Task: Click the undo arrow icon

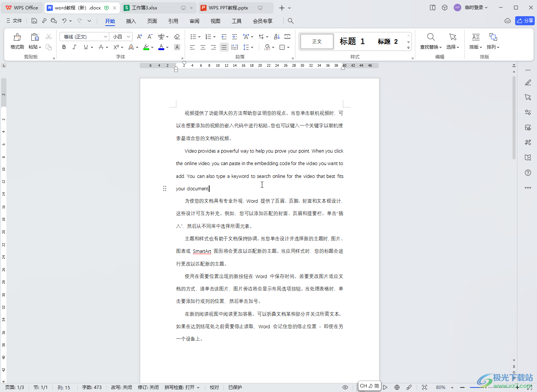Action: click(x=64, y=21)
